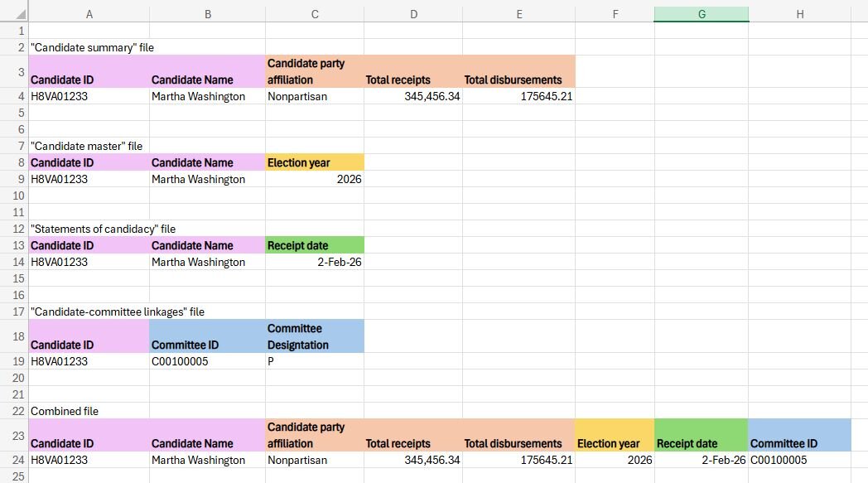The image size is (868, 483).
Task: Click 'C00100005' in row 24
Action: tap(800, 460)
